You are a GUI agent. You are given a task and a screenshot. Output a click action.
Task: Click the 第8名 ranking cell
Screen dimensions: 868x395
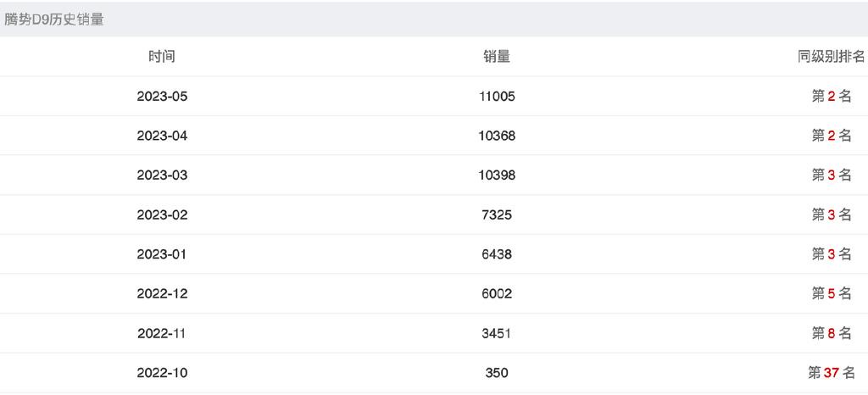[x=831, y=334]
